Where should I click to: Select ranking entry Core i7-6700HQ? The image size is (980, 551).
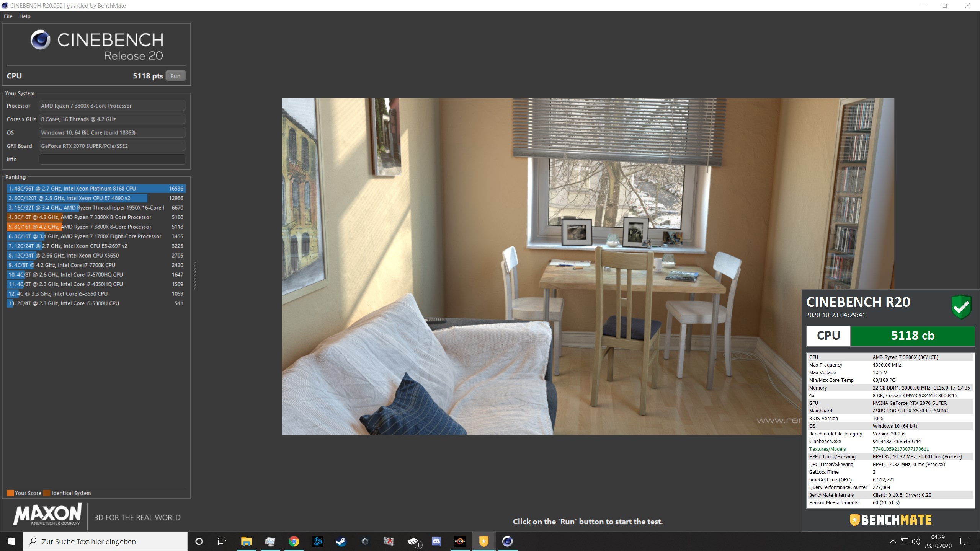coord(96,275)
